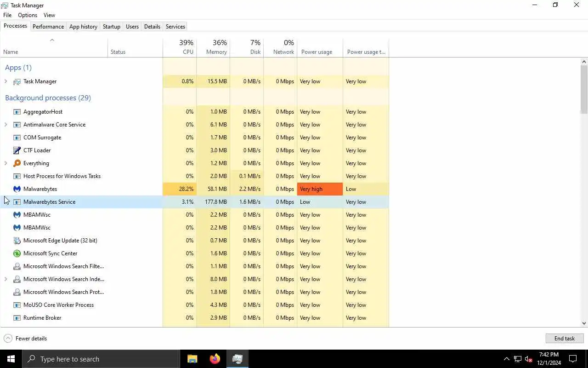Sort by the Power usage trend column header
Viewport: 588px width, 368px height.
(x=366, y=47)
